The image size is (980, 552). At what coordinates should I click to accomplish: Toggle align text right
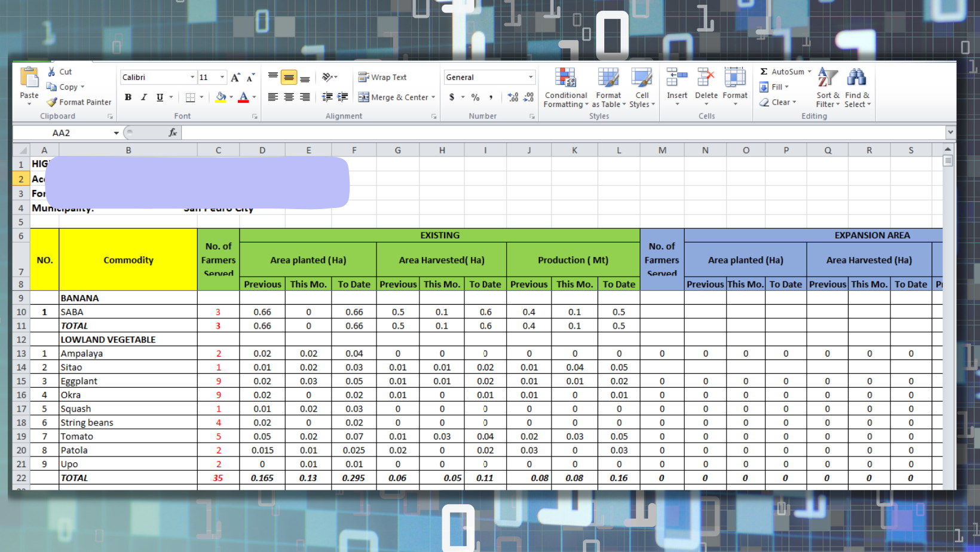pyautogui.click(x=305, y=97)
